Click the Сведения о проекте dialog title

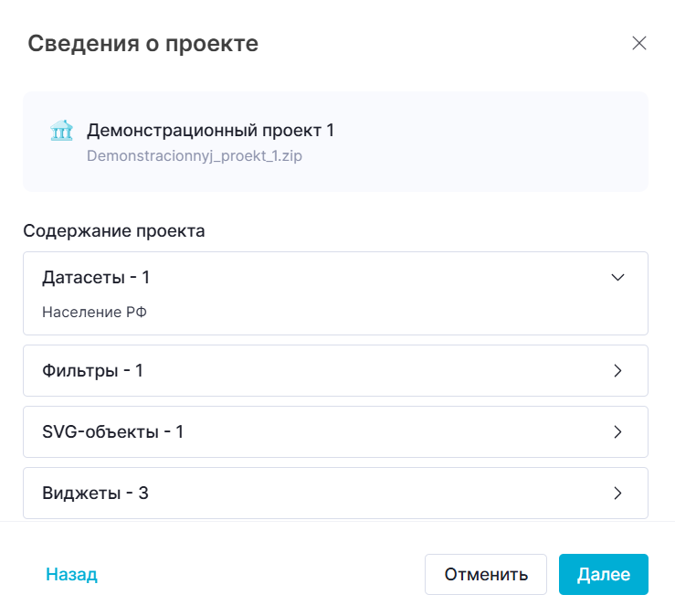point(142,43)
